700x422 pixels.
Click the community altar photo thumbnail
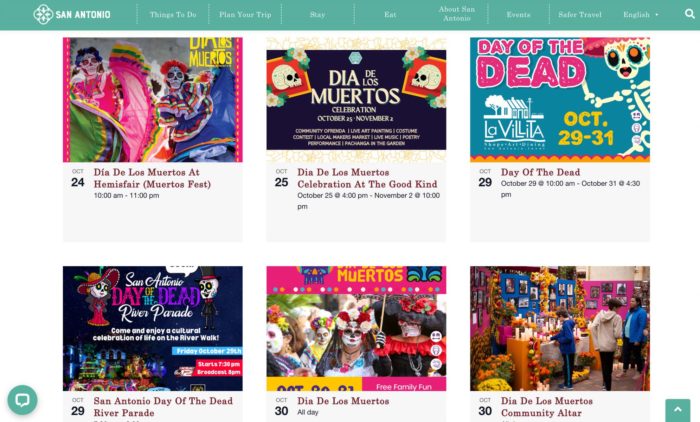click(560, 328)
